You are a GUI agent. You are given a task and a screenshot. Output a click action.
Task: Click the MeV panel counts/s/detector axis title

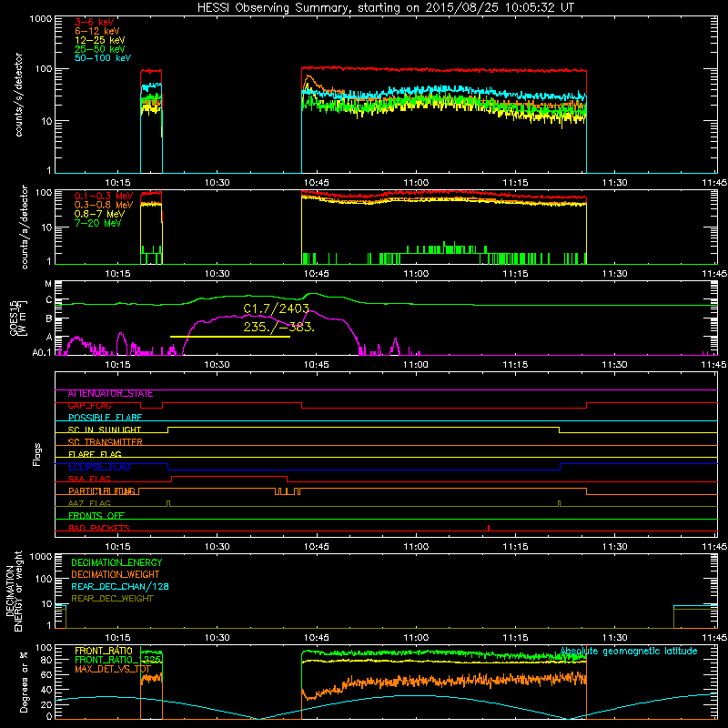[25, 227]
